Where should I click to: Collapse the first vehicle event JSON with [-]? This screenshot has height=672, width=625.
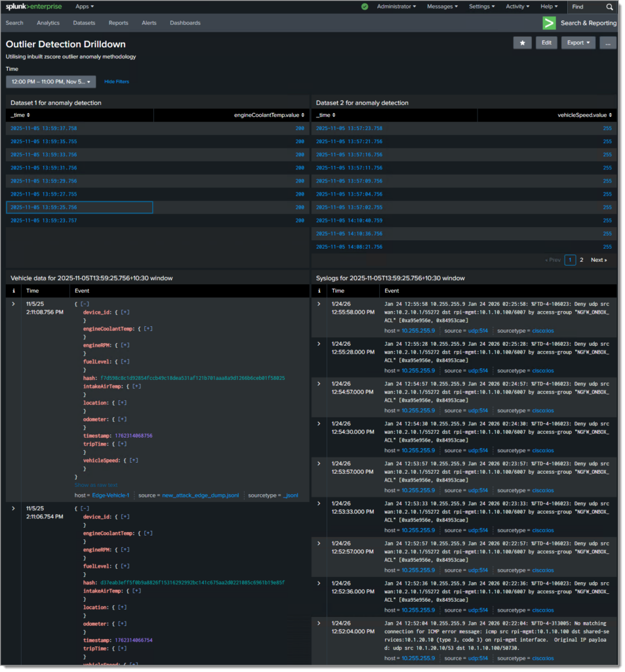pos(85,304)
